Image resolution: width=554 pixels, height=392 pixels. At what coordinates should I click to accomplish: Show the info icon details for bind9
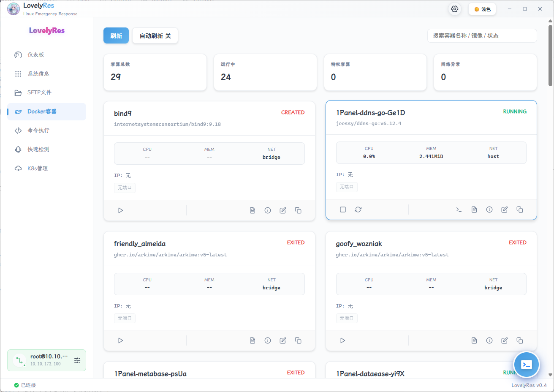[268, 210]
